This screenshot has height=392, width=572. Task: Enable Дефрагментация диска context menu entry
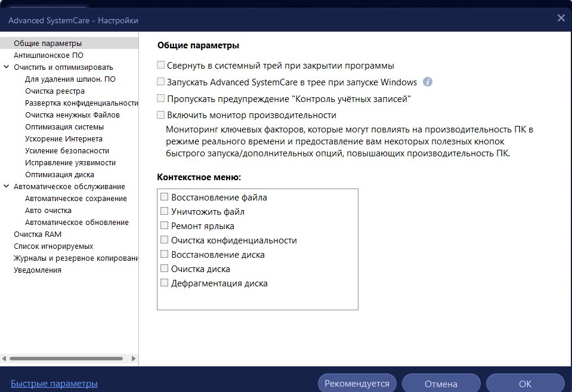[x=165, y=282]
